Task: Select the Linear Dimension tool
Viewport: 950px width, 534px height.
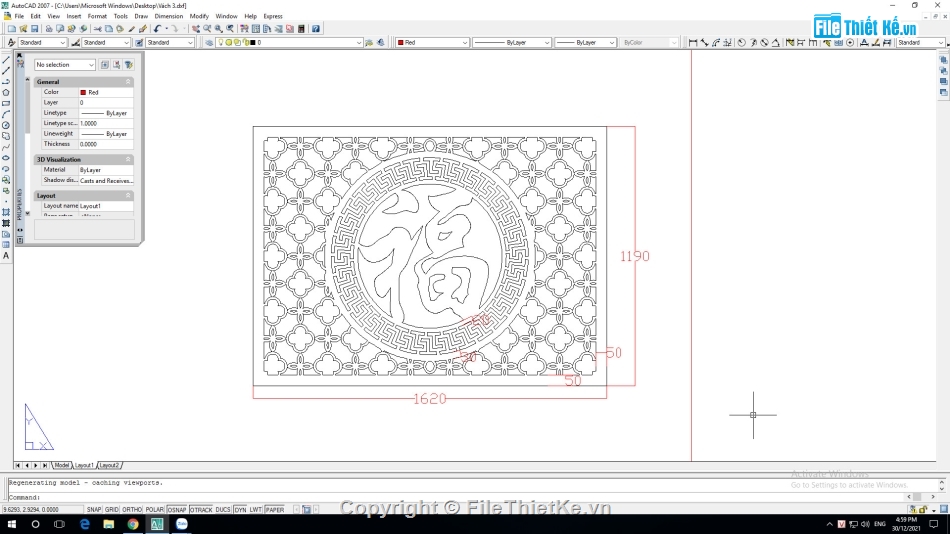Action: [693, 42]
